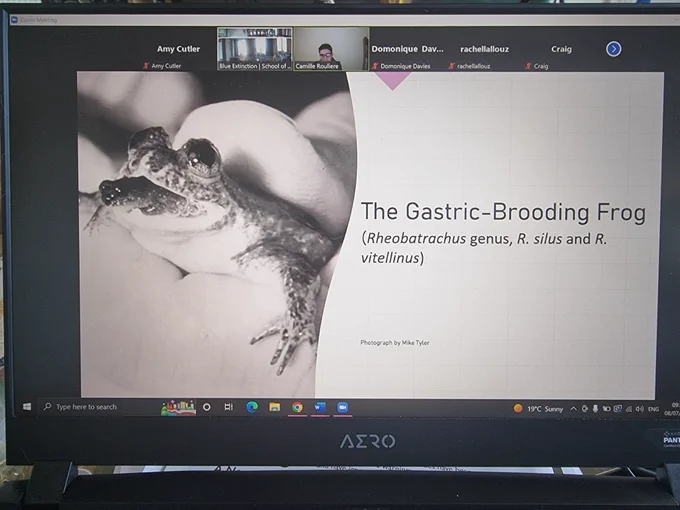The width and height of the screenshot is (680, 510).
Task: Open the volume speaker icon in tray
Action: click(640, 409)
